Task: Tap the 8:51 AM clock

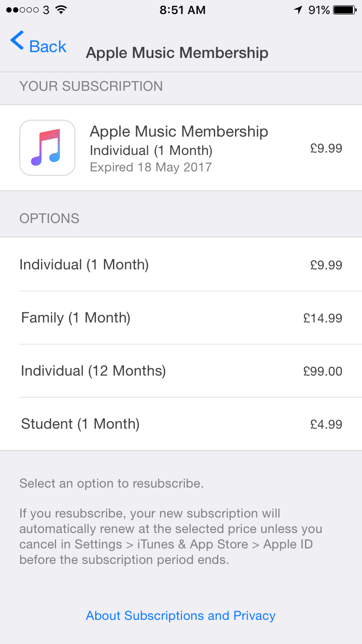Action: coord(182,10)
